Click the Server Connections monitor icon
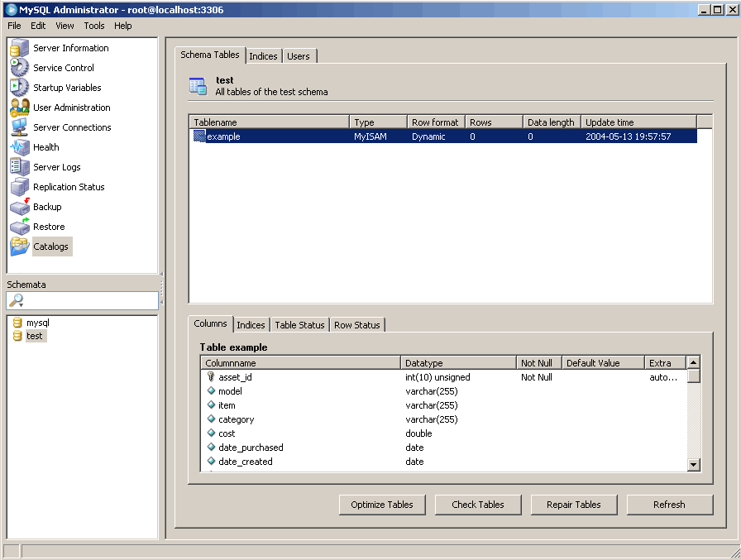 (x=19, y=127)
